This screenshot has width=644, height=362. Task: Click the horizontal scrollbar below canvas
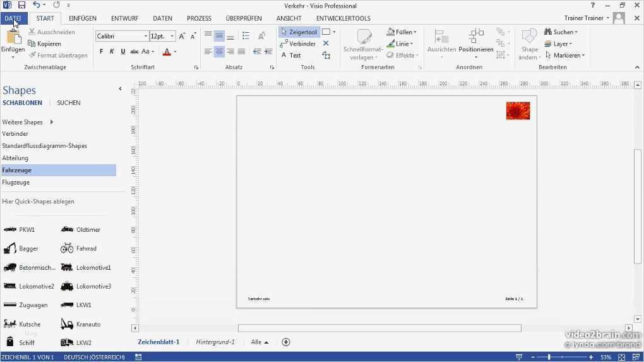tap(379, 328)
